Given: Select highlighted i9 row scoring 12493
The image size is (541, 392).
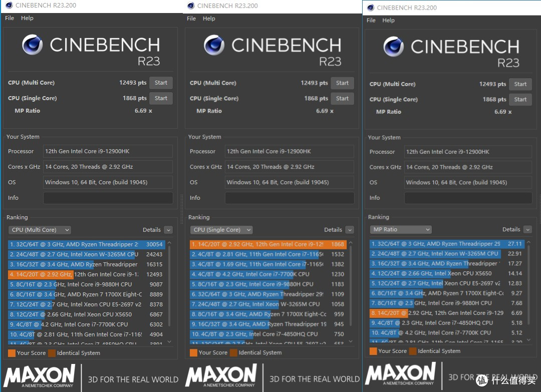Looking at the screenshot, I should click(86, 274).
